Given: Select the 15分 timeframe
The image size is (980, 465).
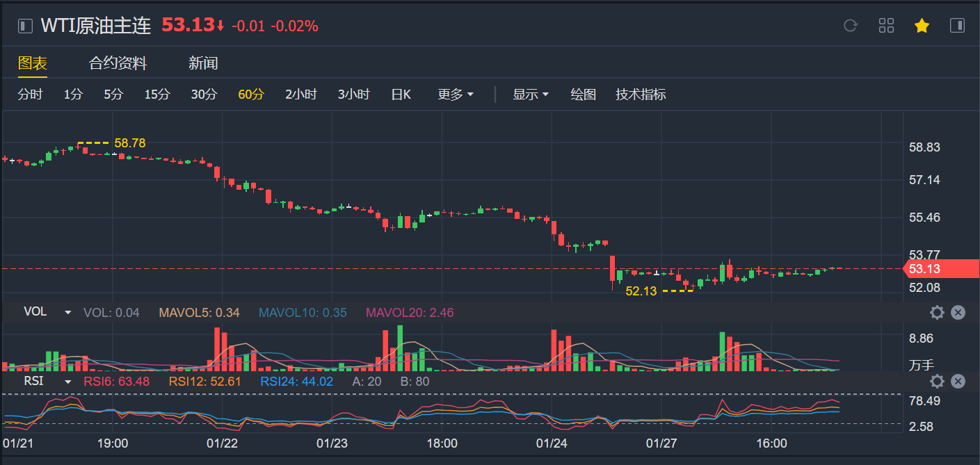Looking at the screenshot, I should pyautogui.click(x=157, y=95).
